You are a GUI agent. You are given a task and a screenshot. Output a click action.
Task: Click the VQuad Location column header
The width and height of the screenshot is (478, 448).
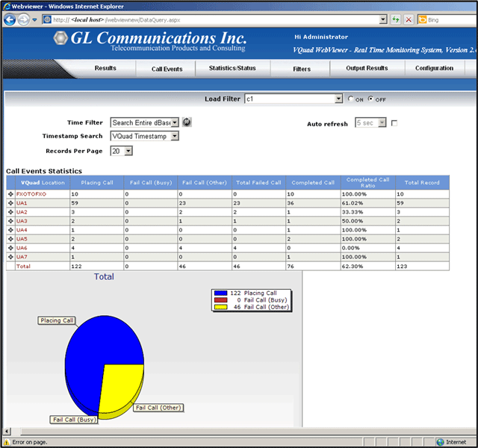tap(43, 182)
